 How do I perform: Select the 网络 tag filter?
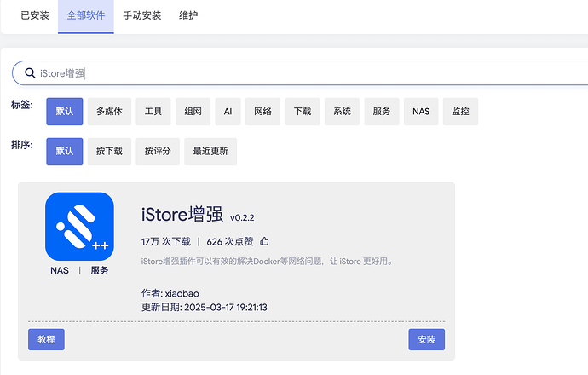262,112
